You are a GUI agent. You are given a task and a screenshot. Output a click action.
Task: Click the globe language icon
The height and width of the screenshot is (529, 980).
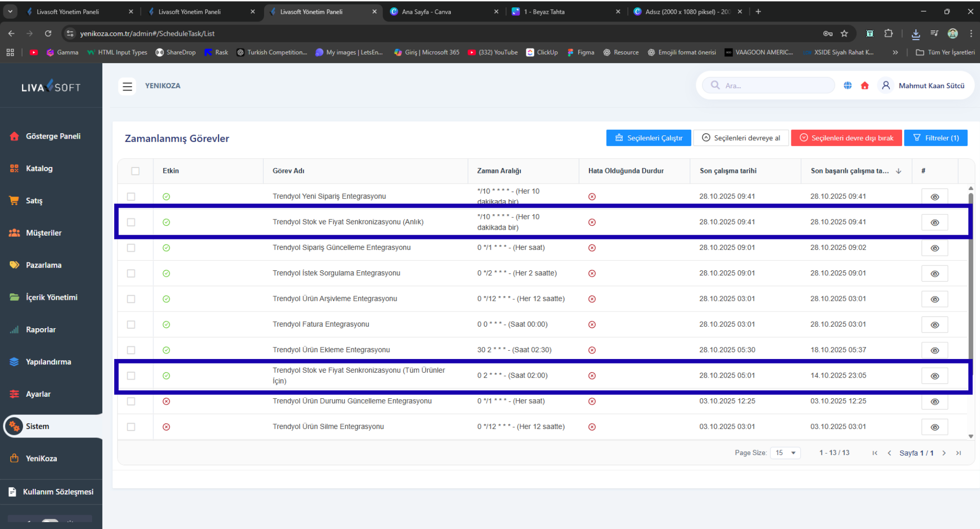coord(848,86)
